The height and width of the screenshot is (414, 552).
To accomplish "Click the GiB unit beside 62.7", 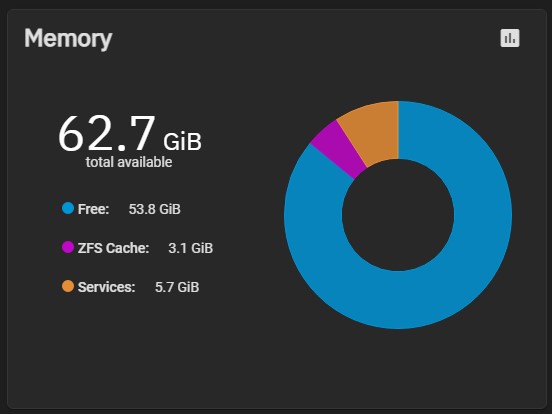I will pos(182,142).
